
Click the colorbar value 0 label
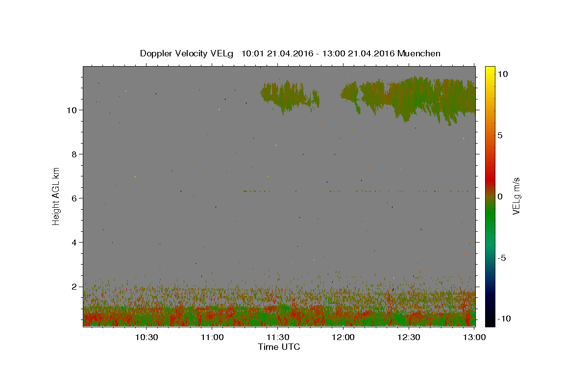[500, 196]
